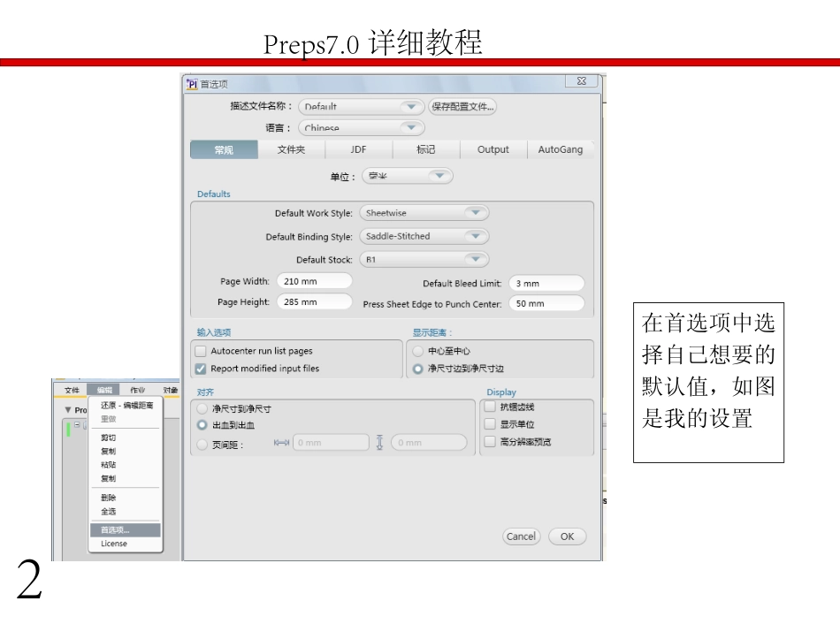Viewport: 840px width, 624px height.
Task: Enable Autocenter run list pages checkbox
Action: (201, 352)
